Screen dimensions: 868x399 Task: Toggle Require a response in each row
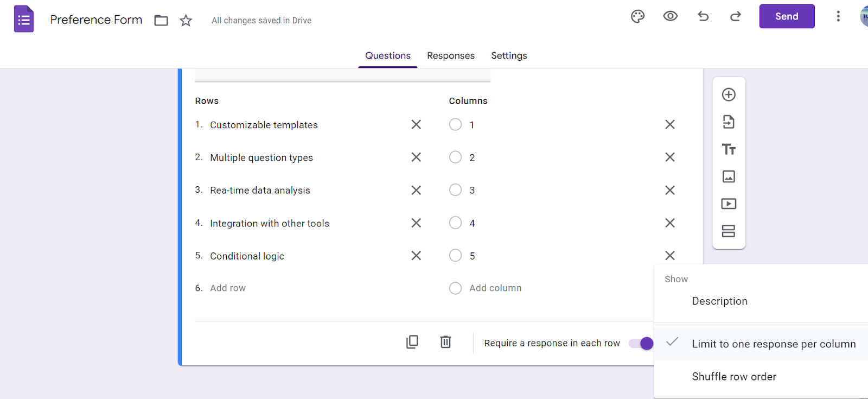641,343
